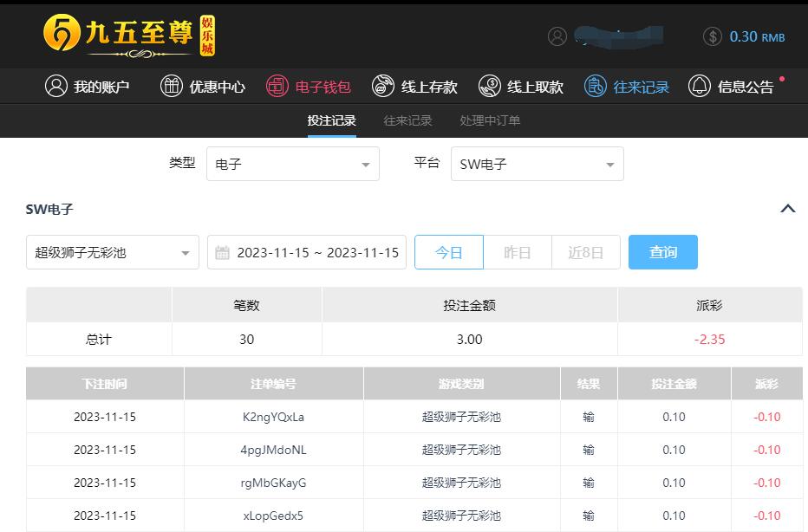Click the 九五至尊 logo
This screenshot has height=532, width=808.
[x=129, y=35]
